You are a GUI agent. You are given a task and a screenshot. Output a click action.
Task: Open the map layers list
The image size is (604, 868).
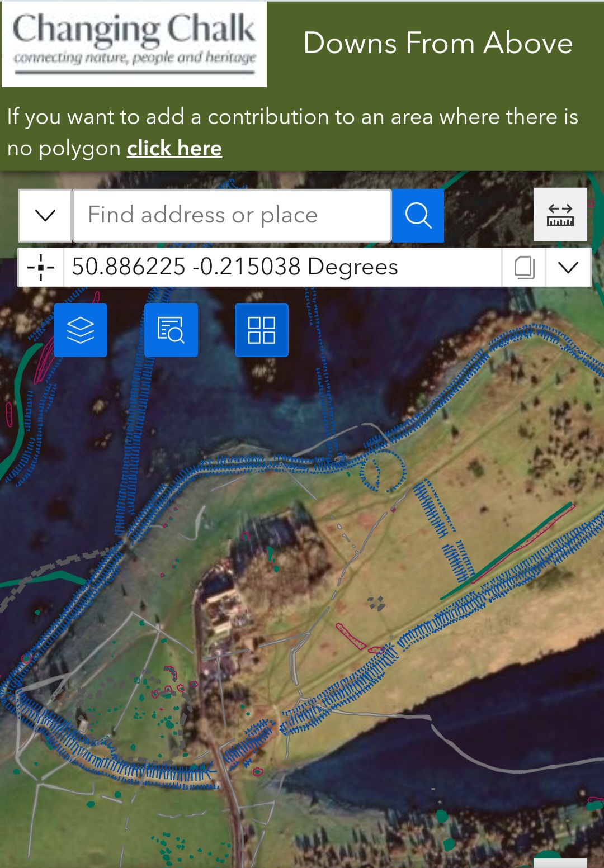tap(81, 330)
